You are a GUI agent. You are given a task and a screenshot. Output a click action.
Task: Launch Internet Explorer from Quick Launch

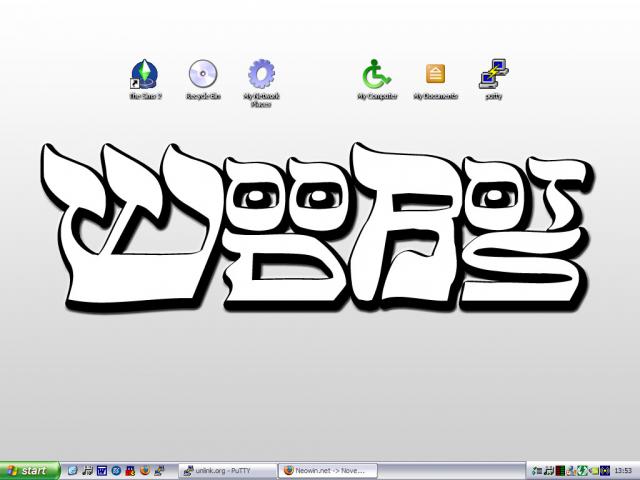pos(72,471)
